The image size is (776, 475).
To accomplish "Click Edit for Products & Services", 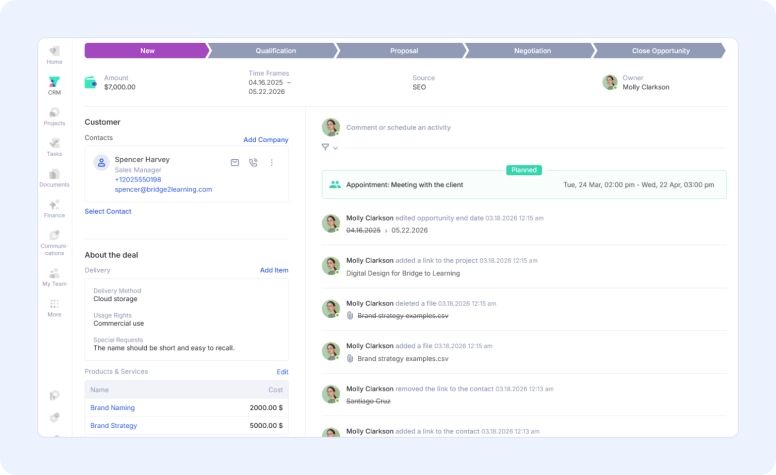I will click(x=283, y=372).
